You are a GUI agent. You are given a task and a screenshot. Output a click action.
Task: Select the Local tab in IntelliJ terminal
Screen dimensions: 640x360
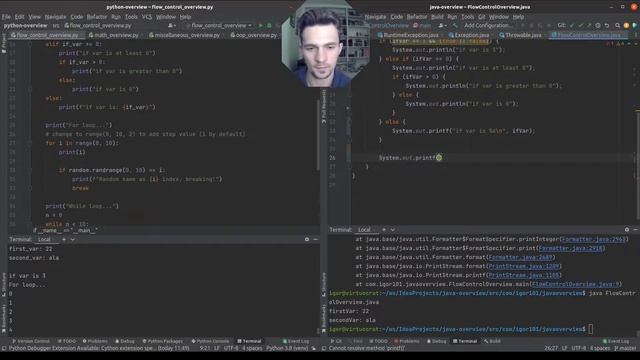[364, 230]
